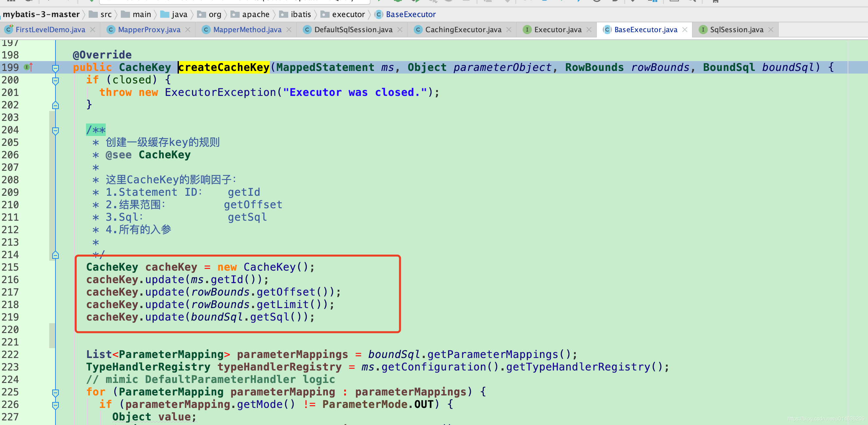
Task: Close the Executor.java tab
Action: point(589,30)
